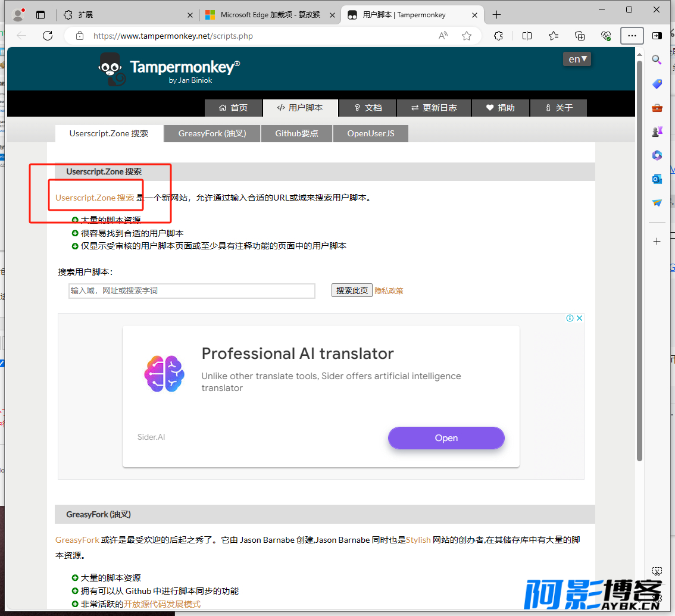675x616 pixels.
Task: Click the Sider.AI advertiser label
Action: pyautogui.click(x=151, y=437)
